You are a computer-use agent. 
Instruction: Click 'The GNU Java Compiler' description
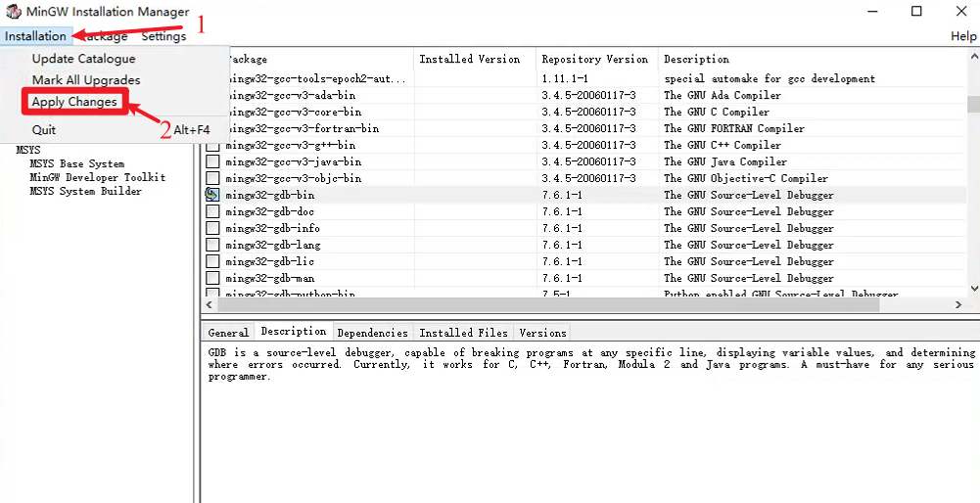pos(725,161)
